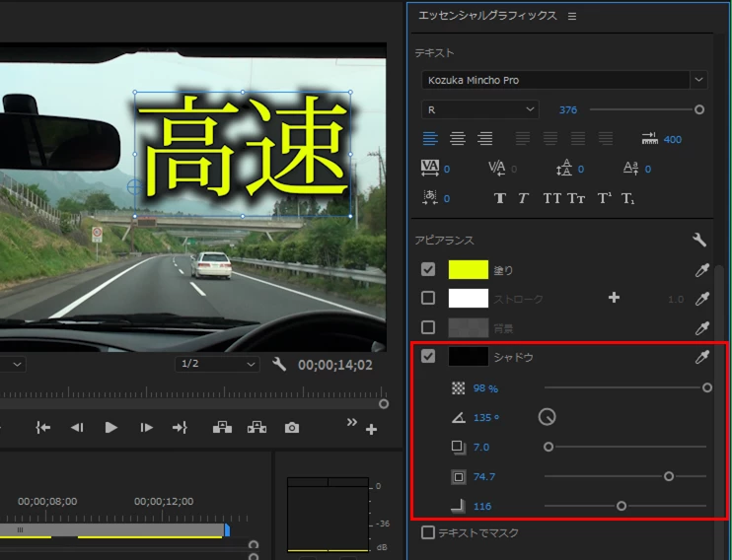The image size is (732, 560).
Task: Uncheck the shadow checkbox
Action: point(428,356)
